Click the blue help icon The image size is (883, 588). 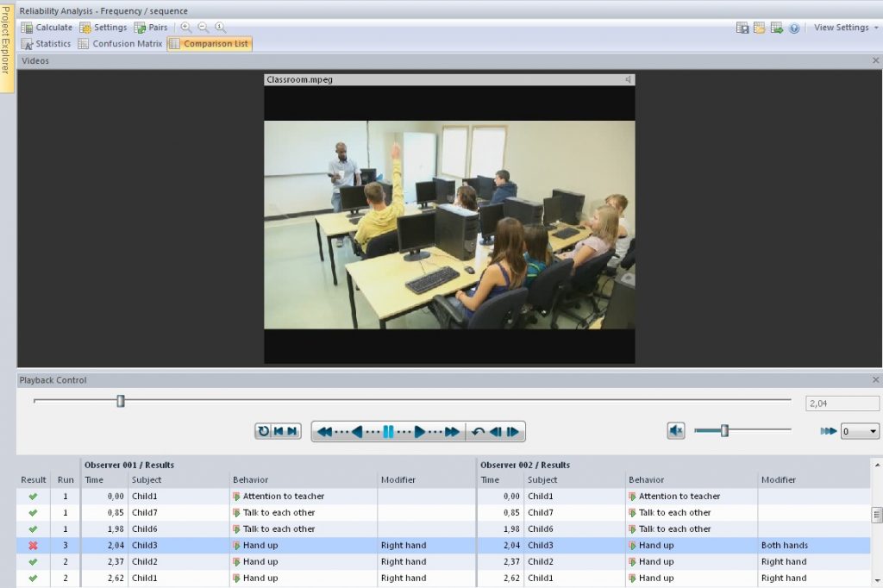point(794,28)
